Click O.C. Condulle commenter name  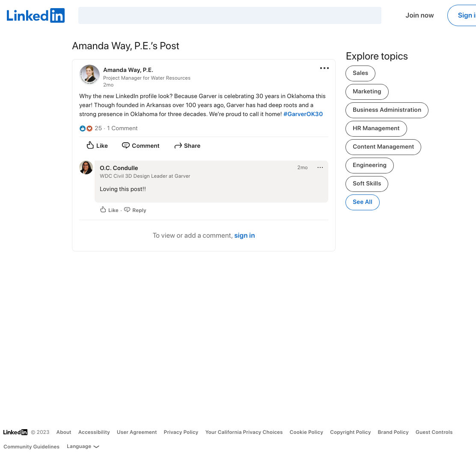click(119, 168)
